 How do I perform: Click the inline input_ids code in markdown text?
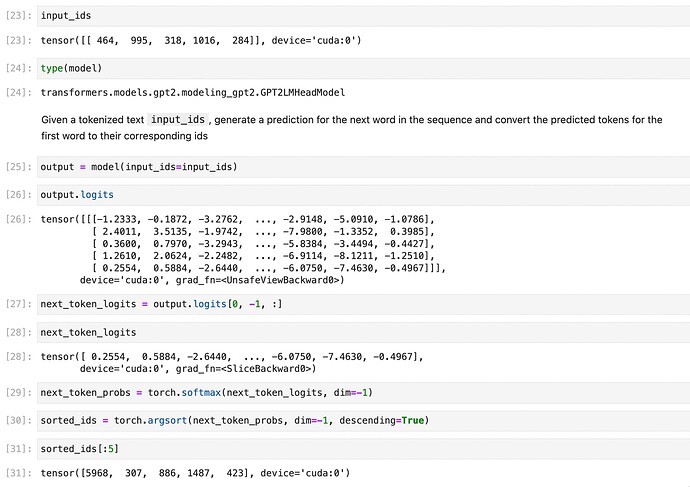(x=190, y=120)
